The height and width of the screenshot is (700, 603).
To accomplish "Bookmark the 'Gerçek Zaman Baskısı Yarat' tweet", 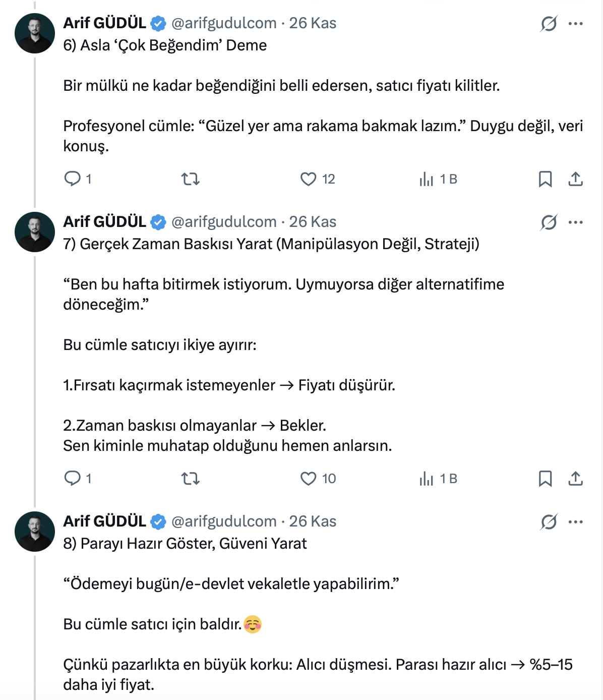I will [545, 479].
